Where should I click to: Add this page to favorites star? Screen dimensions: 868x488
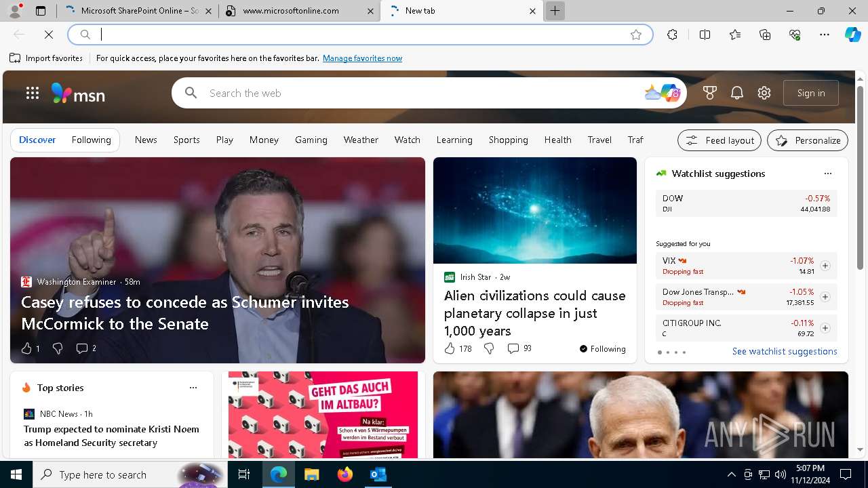636,35
